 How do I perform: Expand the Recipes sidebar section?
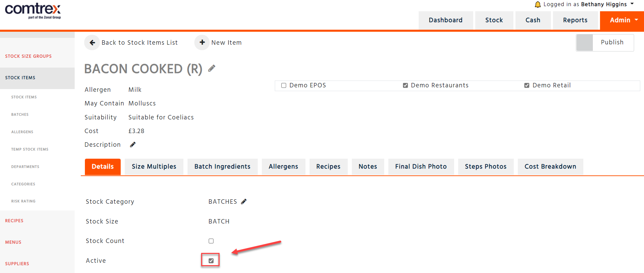pos(14,221)
